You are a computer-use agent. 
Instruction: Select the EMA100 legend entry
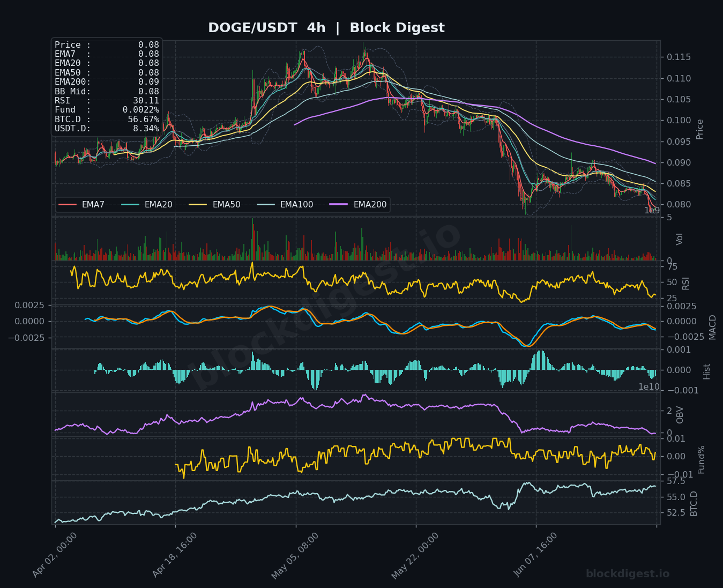coord(285,205)
